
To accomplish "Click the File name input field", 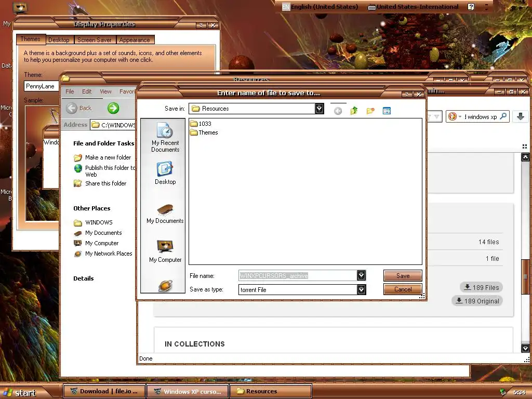I will click(x=298, y=275).
